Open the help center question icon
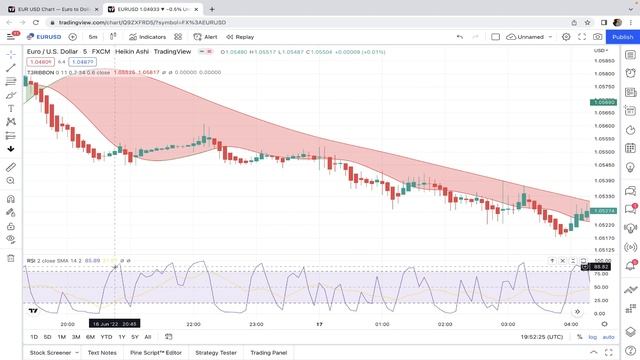The height and width of the screenshot is (360, 640). tap(631, 350)
